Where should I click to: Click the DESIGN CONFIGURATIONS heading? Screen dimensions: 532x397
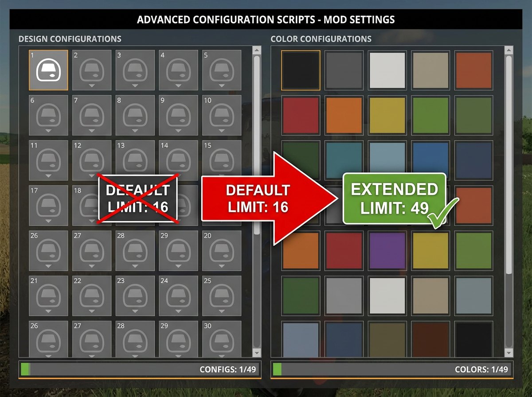point(70,39)
